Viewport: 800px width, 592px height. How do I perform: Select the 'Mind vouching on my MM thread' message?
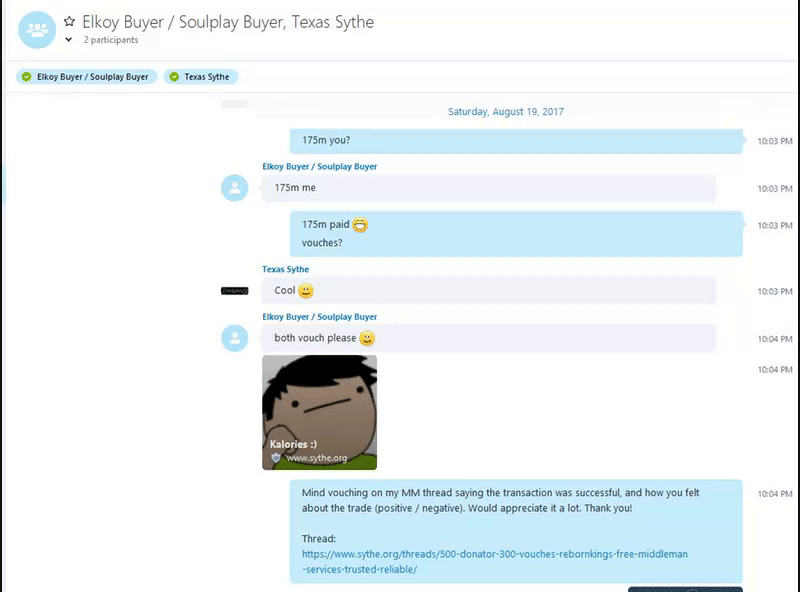point(516,531)
